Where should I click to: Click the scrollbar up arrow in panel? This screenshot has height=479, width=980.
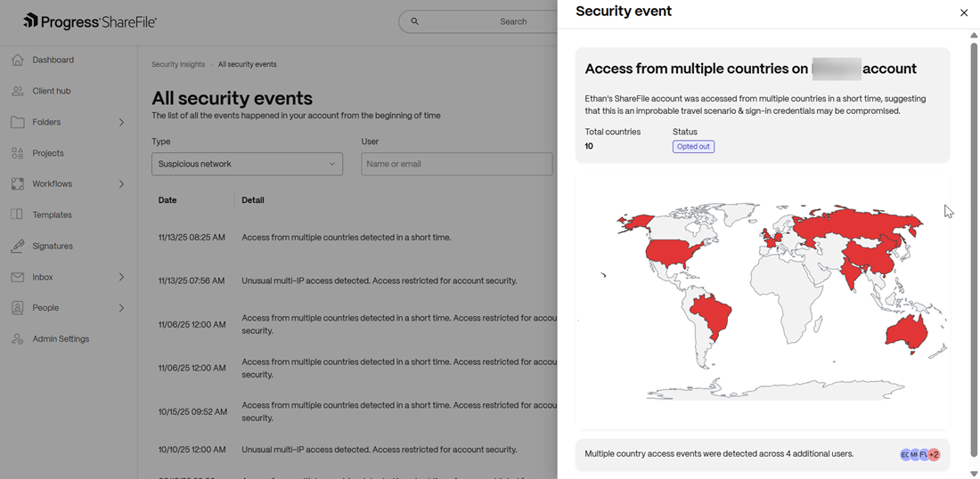[x=974, y=35]
